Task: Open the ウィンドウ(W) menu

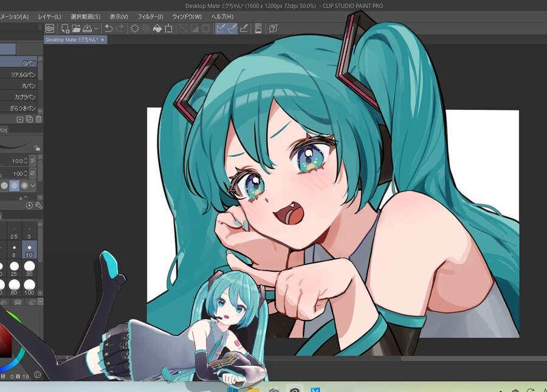Action: coord(187,16)
